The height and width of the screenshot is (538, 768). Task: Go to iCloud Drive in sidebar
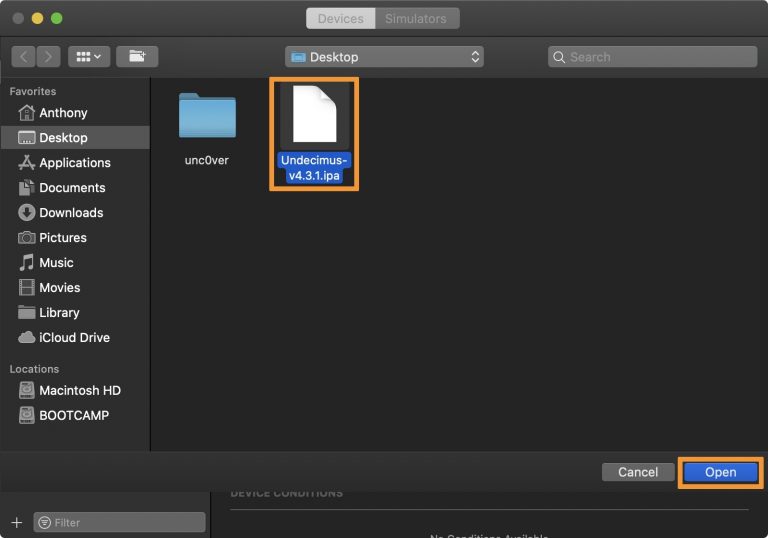pyautogui.click(x=75, y=338)
